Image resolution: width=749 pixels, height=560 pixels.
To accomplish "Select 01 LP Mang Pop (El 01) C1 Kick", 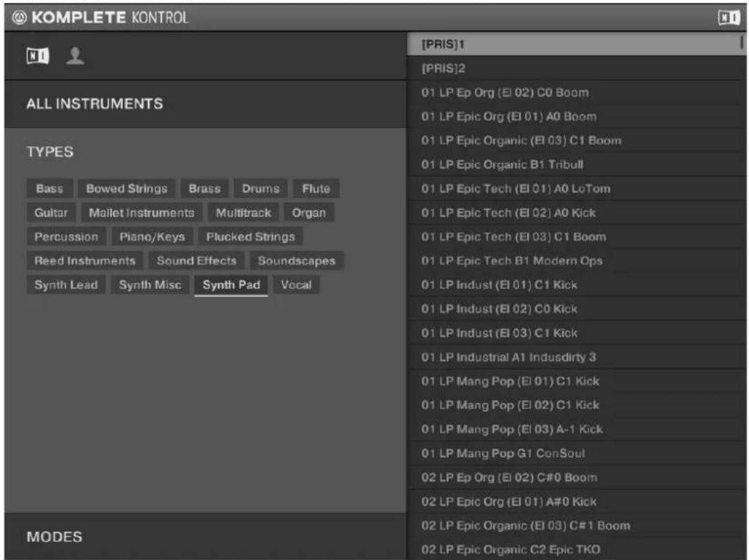I will [x=577, y=381].
